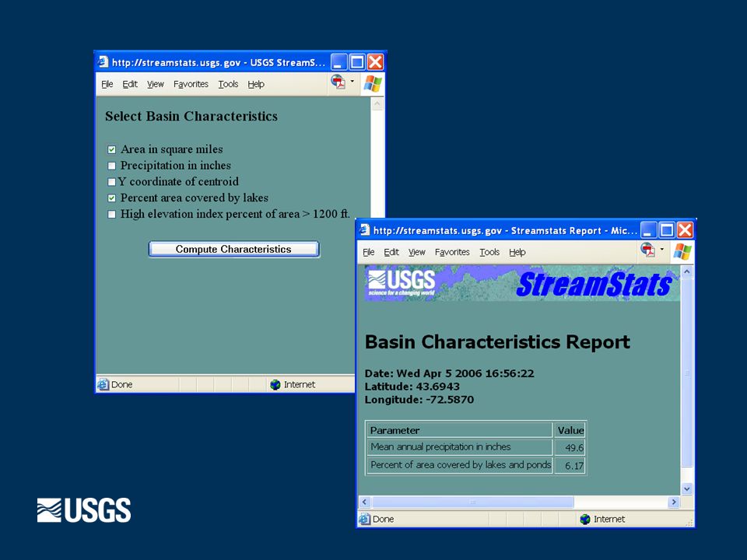Open Tools menu in Streamstats Report window

coord(489,252)
